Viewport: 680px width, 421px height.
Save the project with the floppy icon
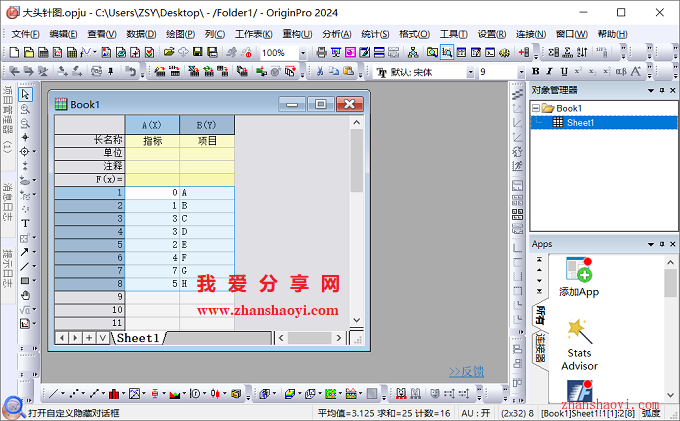click(198, 53)
